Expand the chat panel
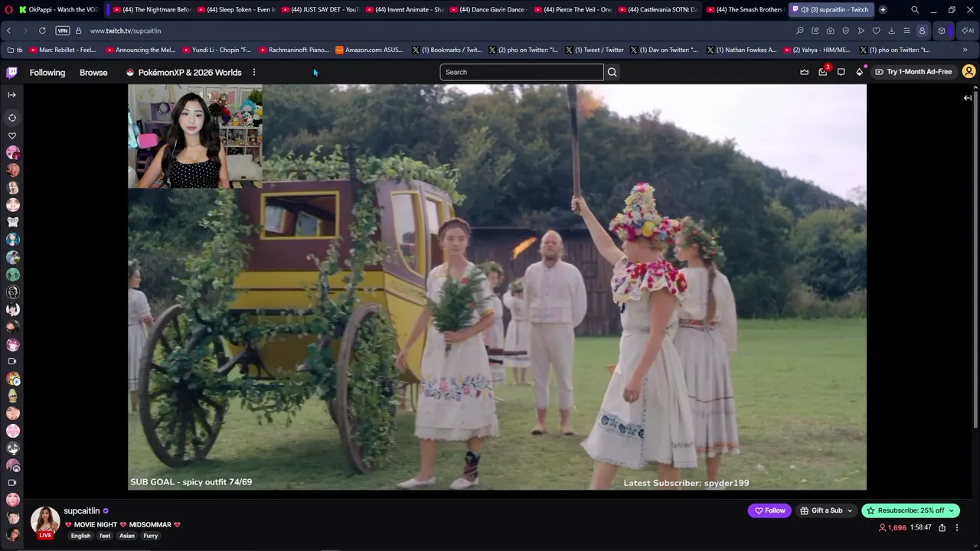This screenshot has height=551, width=980. tap(968, 97)
